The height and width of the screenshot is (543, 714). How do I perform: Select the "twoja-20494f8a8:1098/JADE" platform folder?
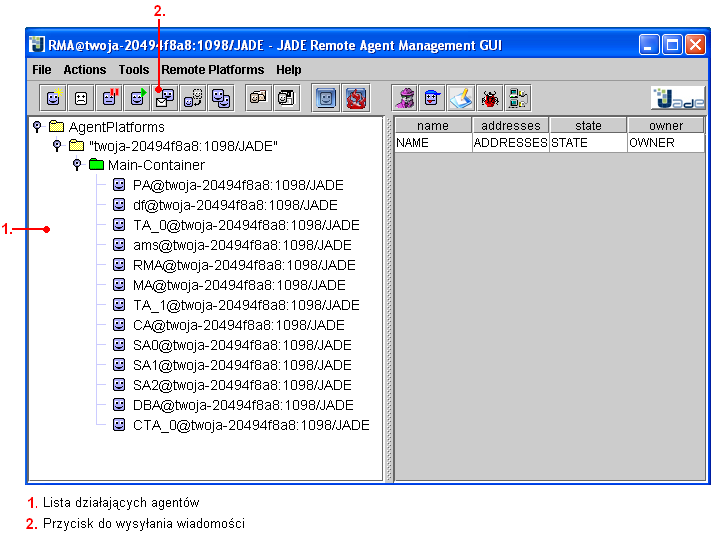click(x=173, y=146)
